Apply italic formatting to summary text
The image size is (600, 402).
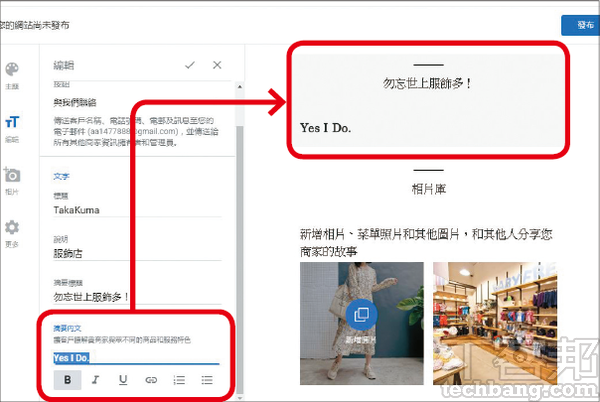pos(95,379)
